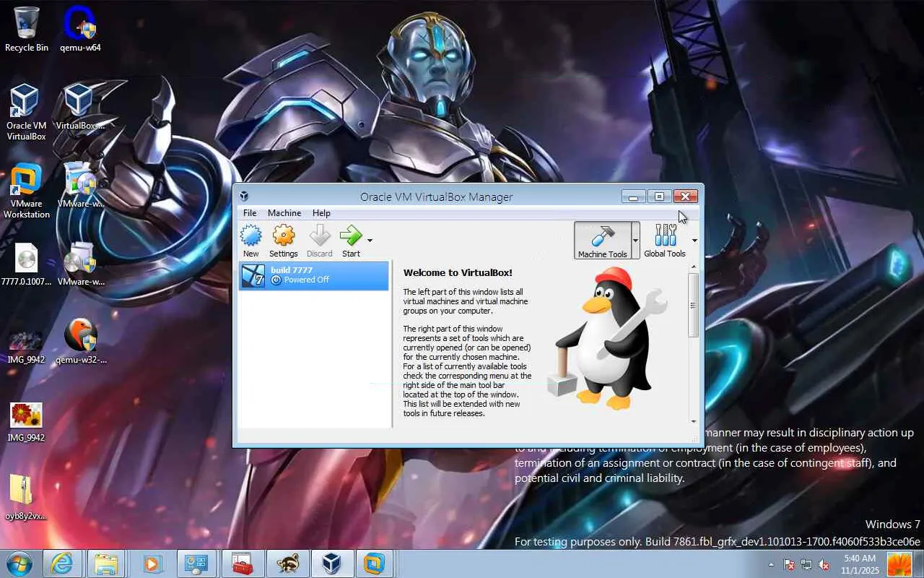Select the dark-thumbnail IMG_9942 desktop file
924x578 pixels.
27,345
